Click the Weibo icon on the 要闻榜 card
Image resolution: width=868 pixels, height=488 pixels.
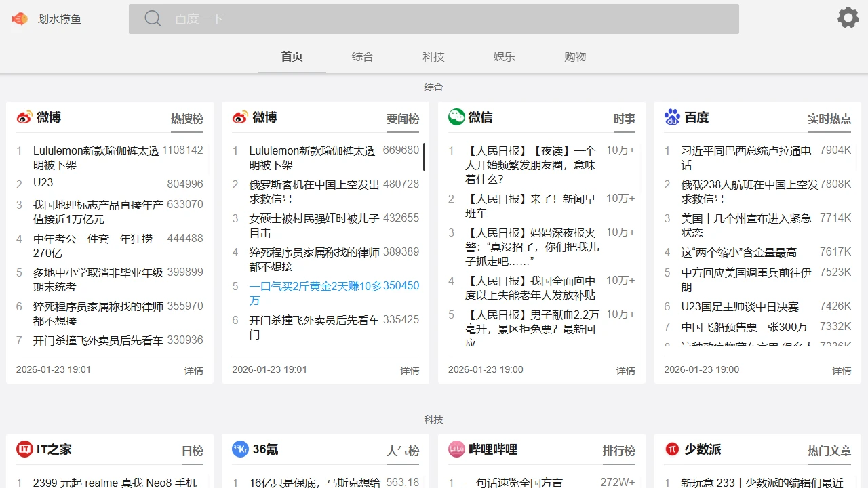239,117
